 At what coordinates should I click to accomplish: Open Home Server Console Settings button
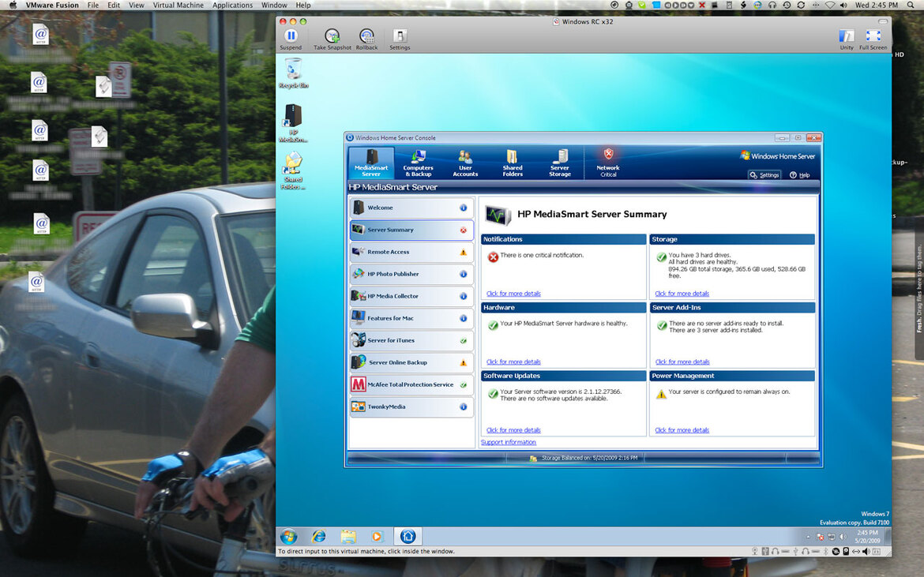click(764, 175)
